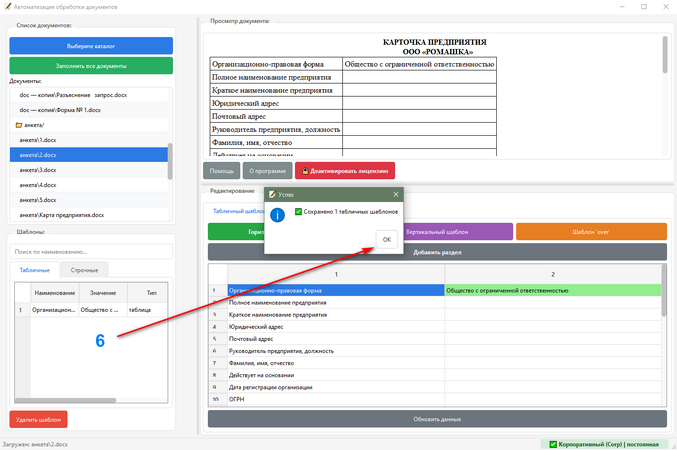Viewport: 677px width, 450px height.
Task: Click Деактивировать лицензию button
Action: coord(345,171)
